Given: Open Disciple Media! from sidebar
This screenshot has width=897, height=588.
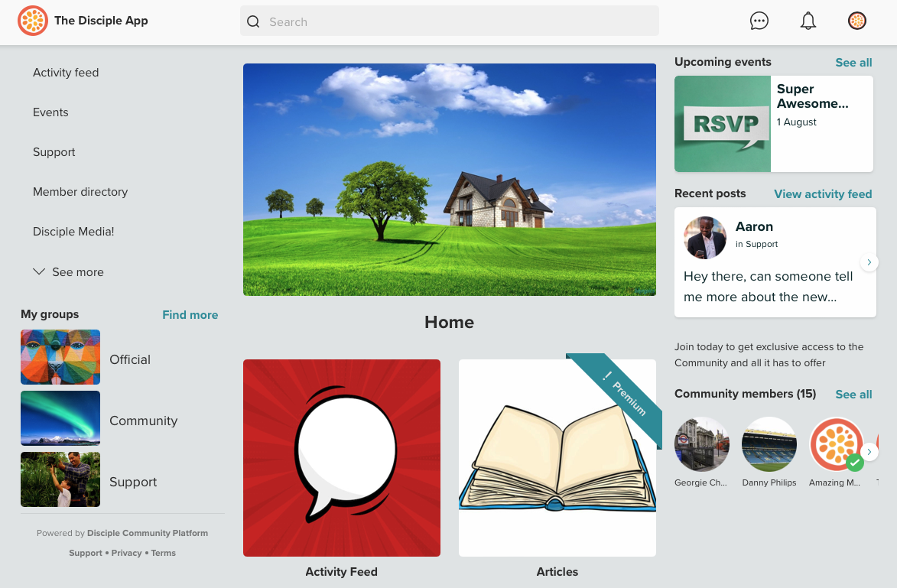Looking at the screenshot, I should pos(73,232).
